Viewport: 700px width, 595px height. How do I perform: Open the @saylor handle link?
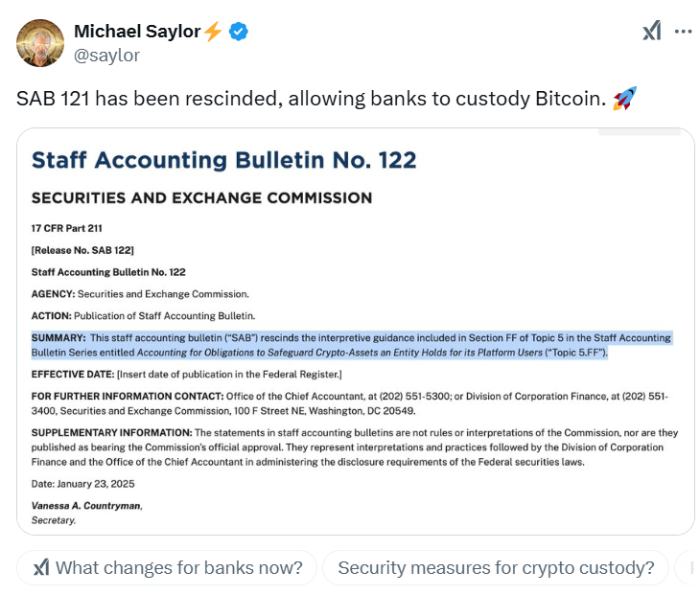pyautogui.click(x=106, y=56)
